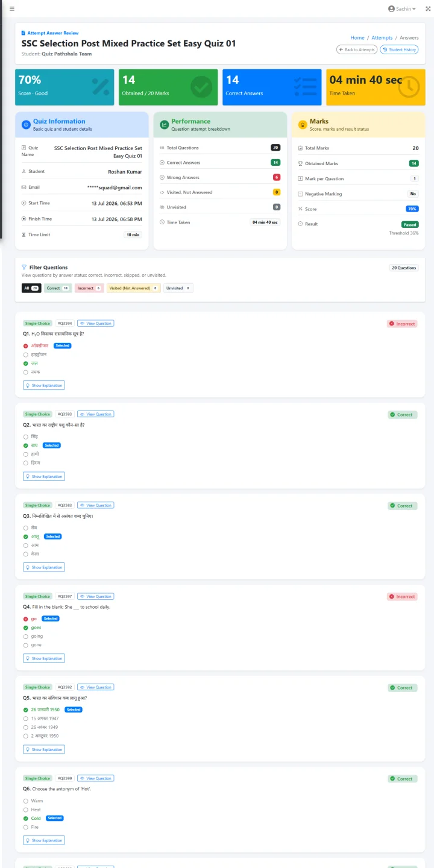View Question for Q4 #Q3597
Viewport: 434px width, 868px height.
point(96,596)
